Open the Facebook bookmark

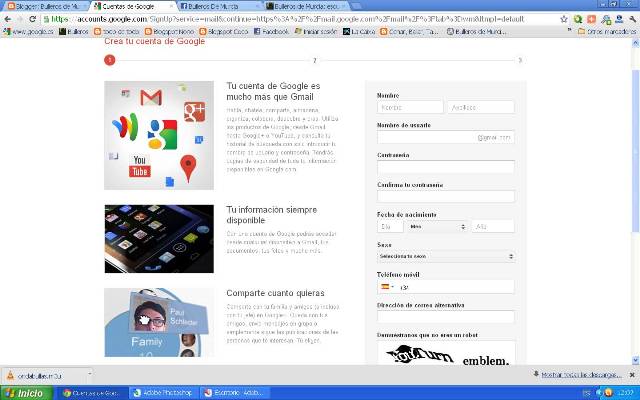click(x=271, y=31)
